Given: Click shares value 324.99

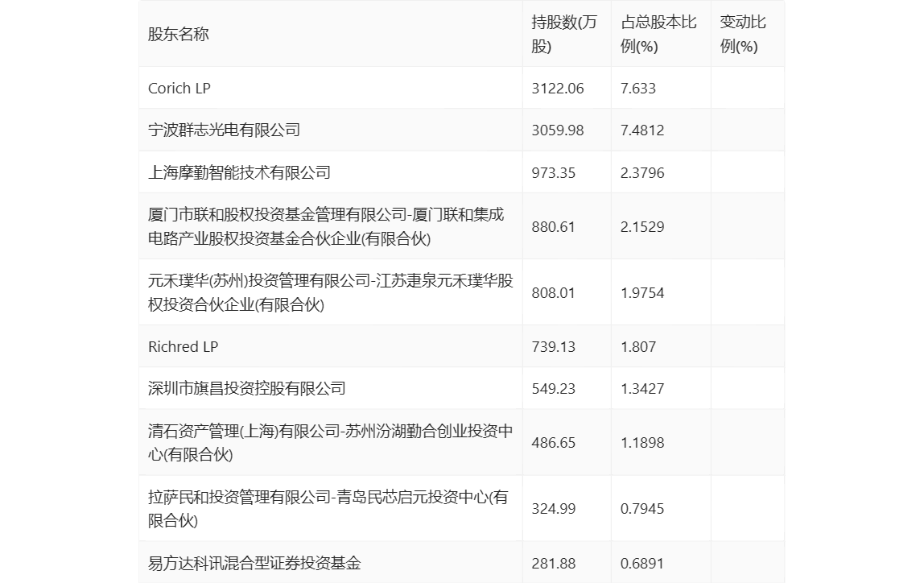Looking at the screenshot, I should pos(553,509).
